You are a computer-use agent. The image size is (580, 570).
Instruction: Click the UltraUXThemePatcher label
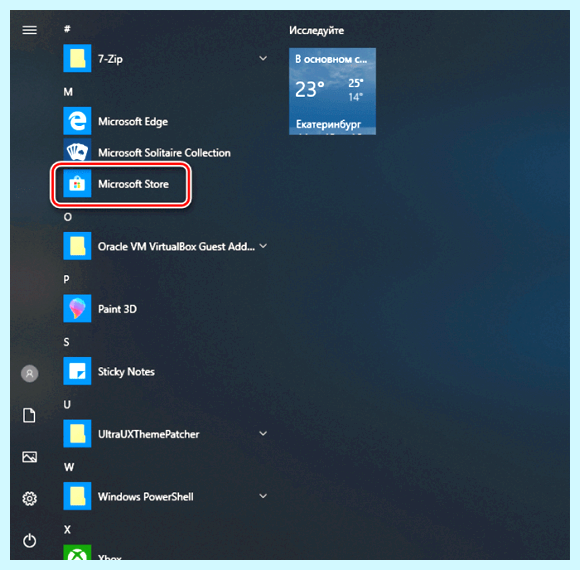point(148,434)
